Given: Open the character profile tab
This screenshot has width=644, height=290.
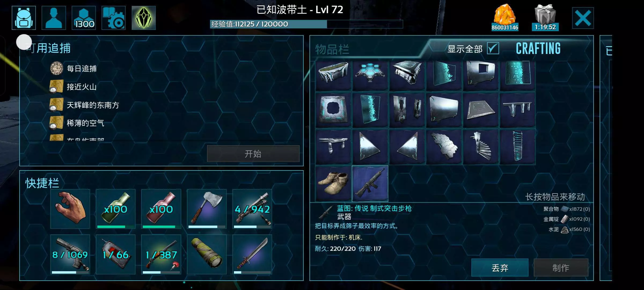Looking at the screenshot, I should coord(54,18).
